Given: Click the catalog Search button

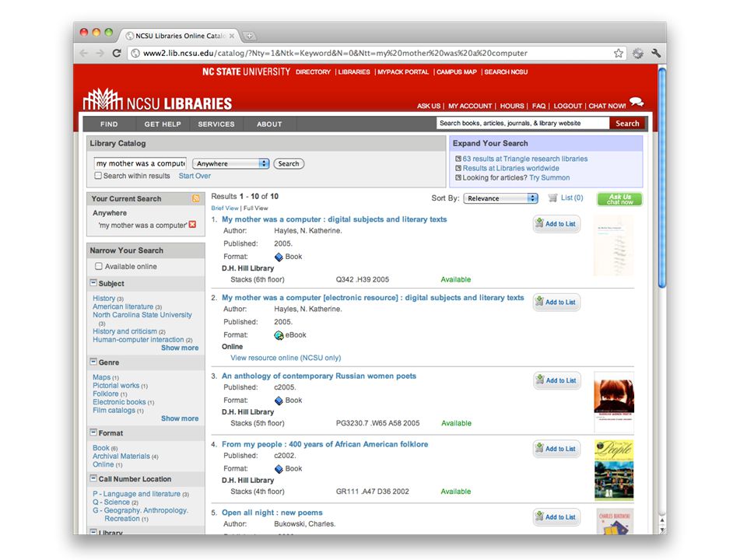Looking at the screenshot, I should pos(289,163).
